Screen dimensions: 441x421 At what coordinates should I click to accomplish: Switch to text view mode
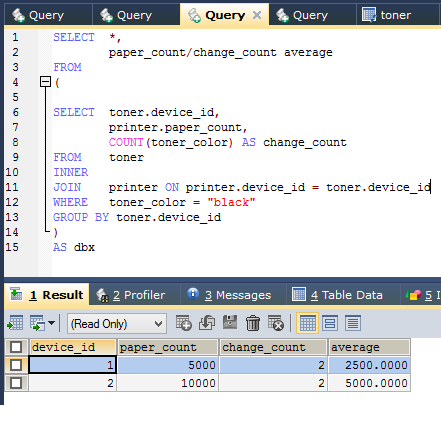coord(353,323)
